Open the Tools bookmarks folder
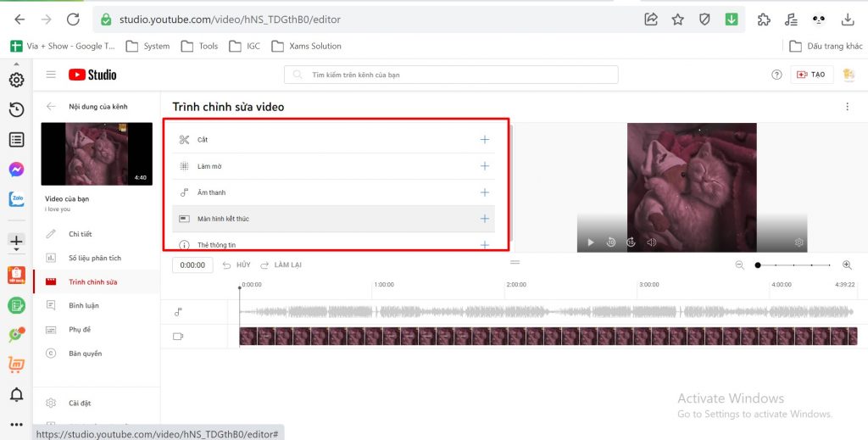The image size is (868, 440). (200, 46)
